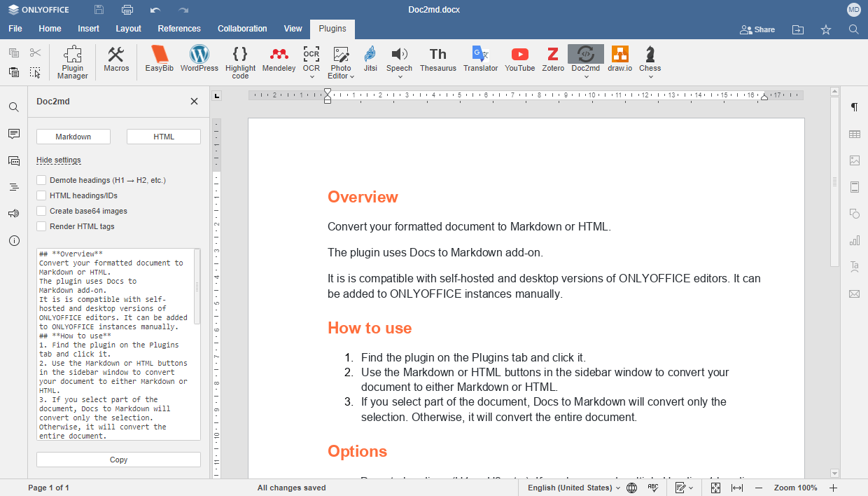The width and height of the screenshot is (868, 496).
Task: Open the Chat sidebar panel
Action: [14, 160]
